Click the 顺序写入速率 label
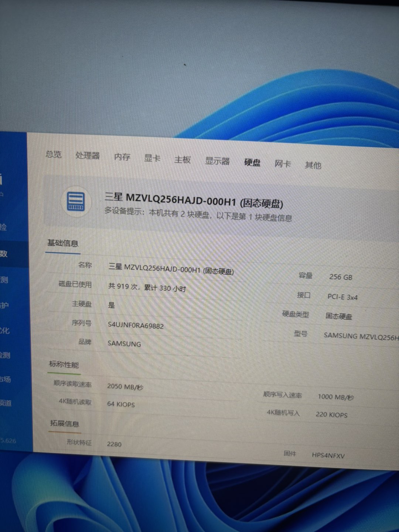This screenshot has width=399, height=532. (x=283, y=395)
